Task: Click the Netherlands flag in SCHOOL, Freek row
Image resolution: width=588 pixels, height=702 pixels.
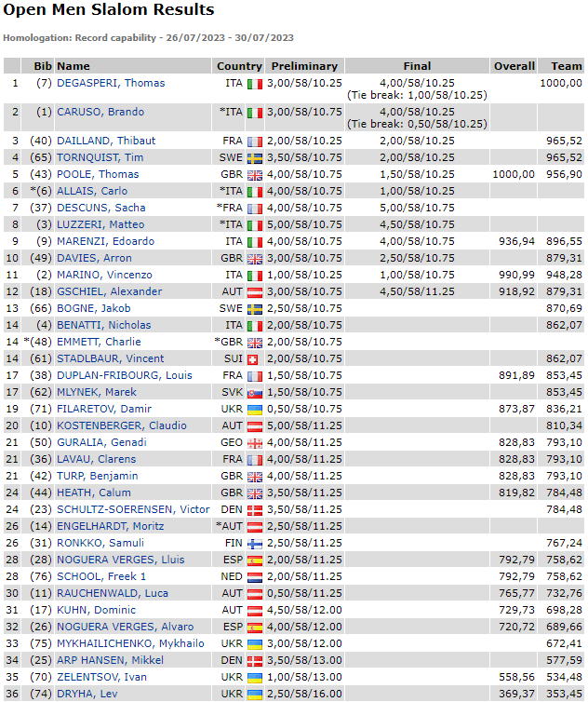Action: pyautogui.click(x=255, y=576)
